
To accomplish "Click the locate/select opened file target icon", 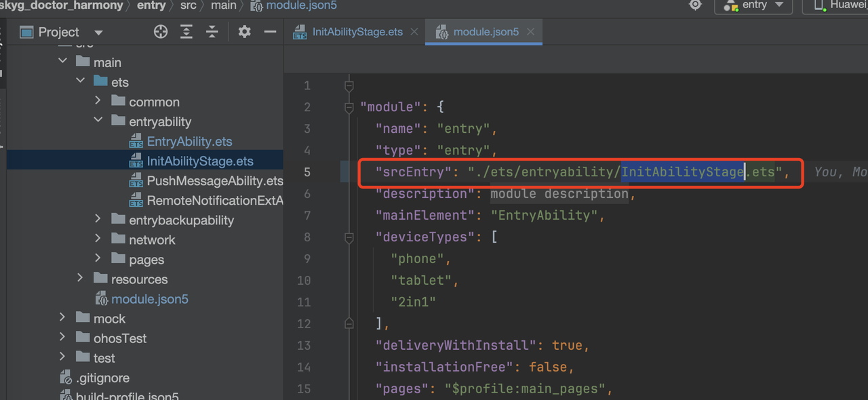I will 161,32.
